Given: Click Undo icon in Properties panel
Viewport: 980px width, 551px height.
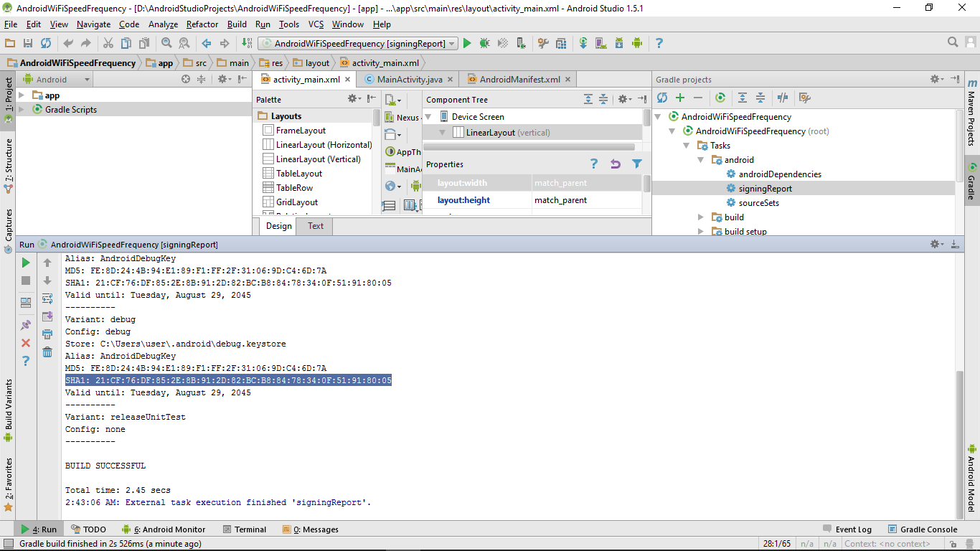Looking at the screenshot, I should click(x=615, y=164).
